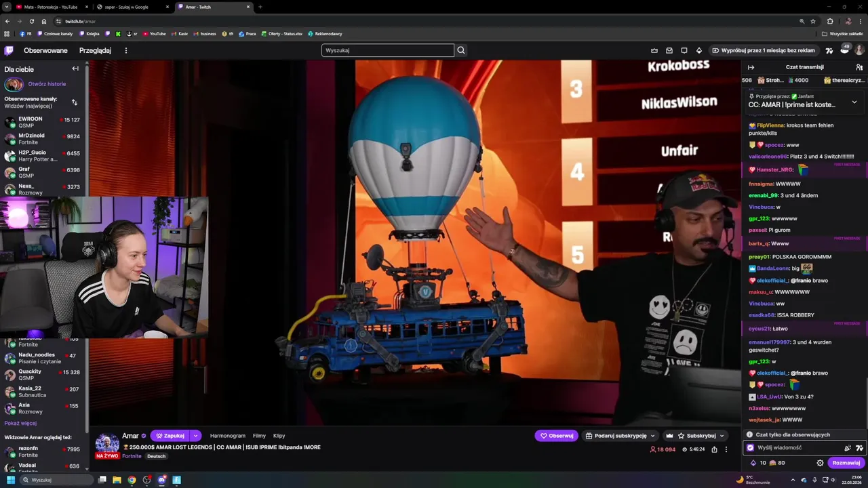Focus the Wyszukaj Twitch search field
868x488 pixels.
coord(388,50)
